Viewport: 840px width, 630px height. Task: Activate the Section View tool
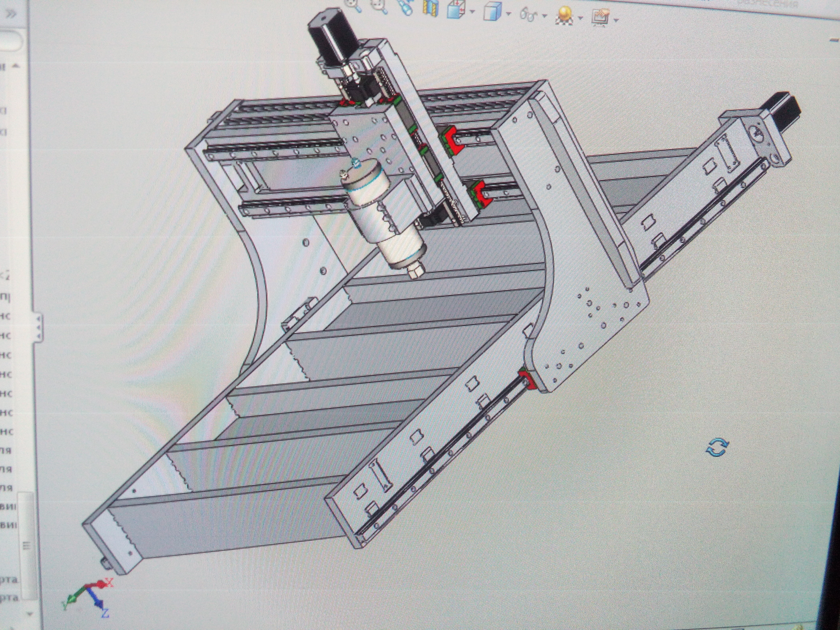[x=430, y=8]
